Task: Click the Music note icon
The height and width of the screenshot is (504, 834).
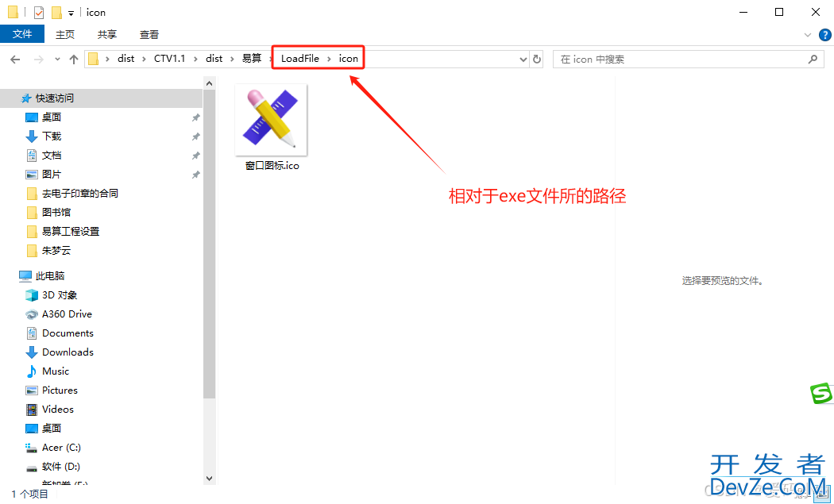Action: pyautogui.click(x=32, y=371)
